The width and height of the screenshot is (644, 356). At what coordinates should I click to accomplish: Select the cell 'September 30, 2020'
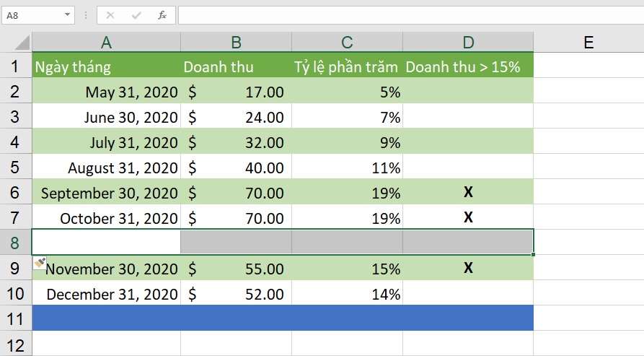point(107,192)
